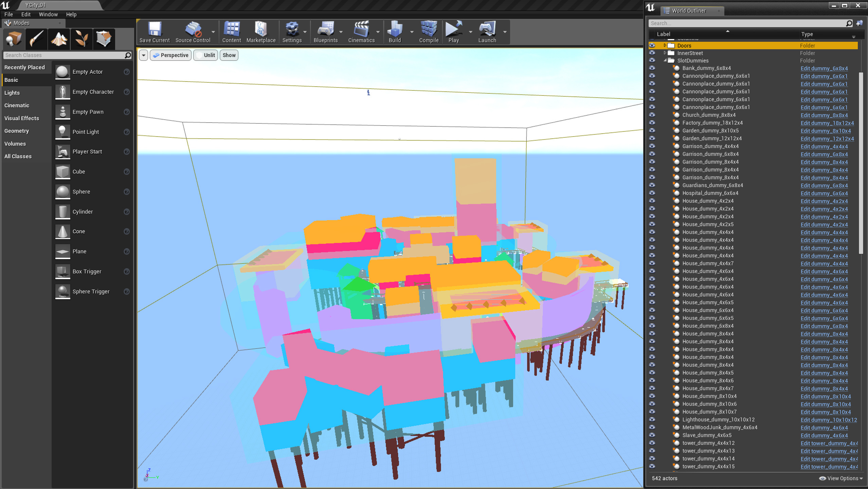Toggle visibility of Hospital_dummy_6x6x4

652,193
